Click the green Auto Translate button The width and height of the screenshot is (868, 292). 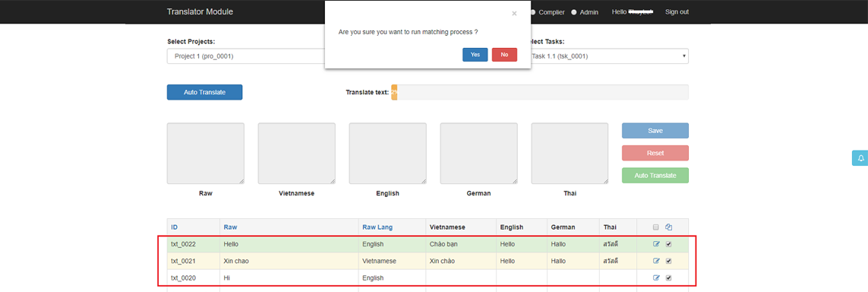(x=655, y=175)
